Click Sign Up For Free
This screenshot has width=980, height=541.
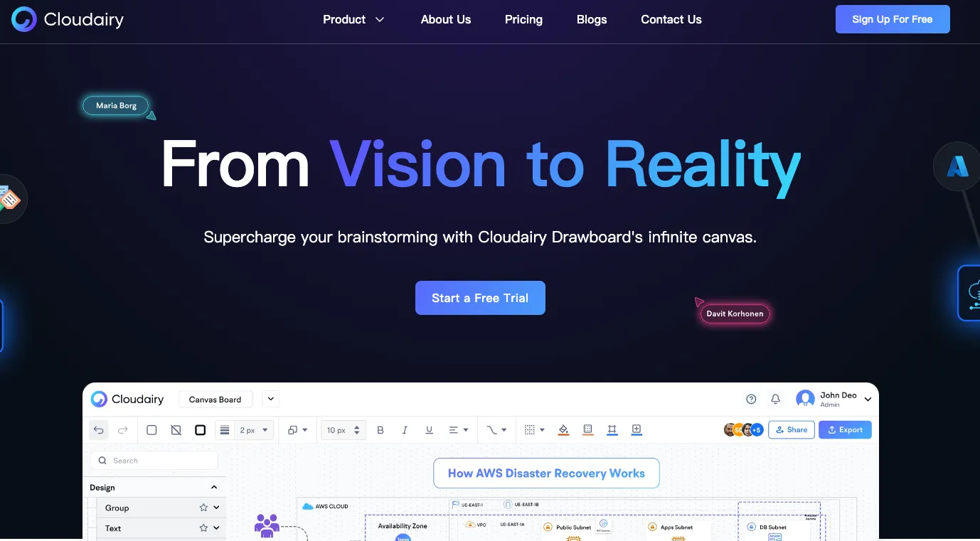(893, 19)
